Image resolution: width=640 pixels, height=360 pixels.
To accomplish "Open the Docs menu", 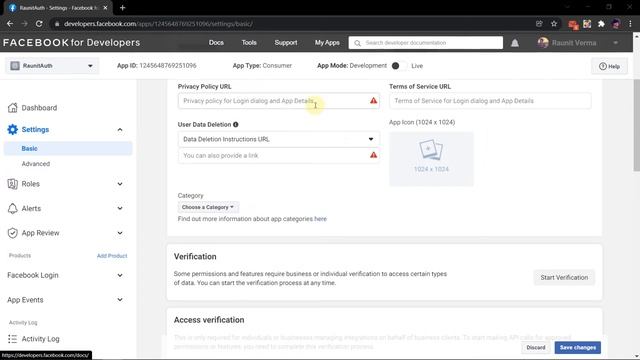I will pos(216,42).
